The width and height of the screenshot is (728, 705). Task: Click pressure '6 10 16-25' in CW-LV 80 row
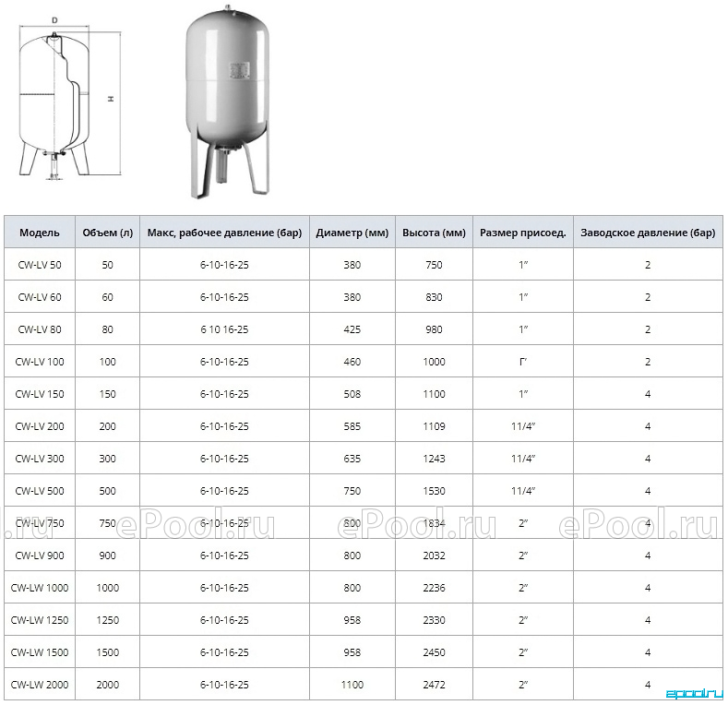coord(224,329)
